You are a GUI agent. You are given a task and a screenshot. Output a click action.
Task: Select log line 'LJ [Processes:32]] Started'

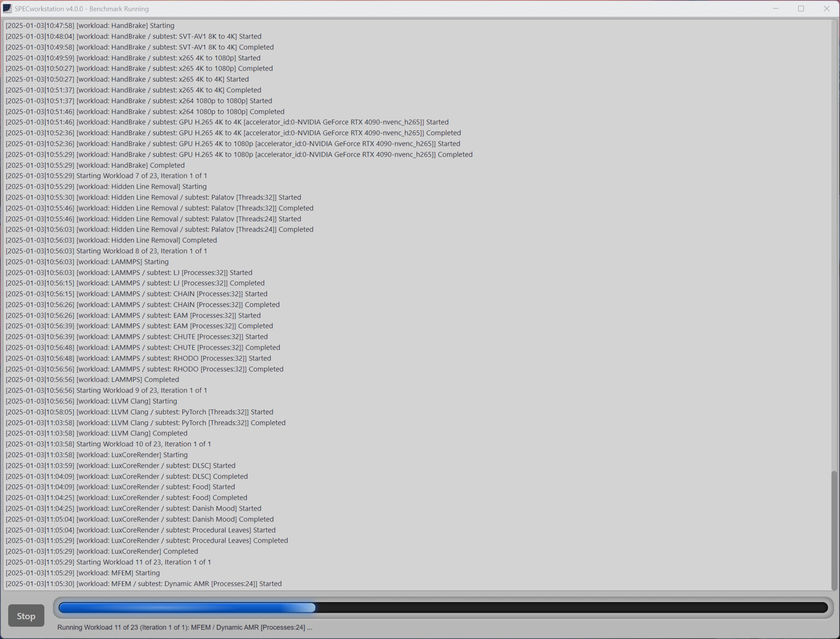(x=129, y=273)
